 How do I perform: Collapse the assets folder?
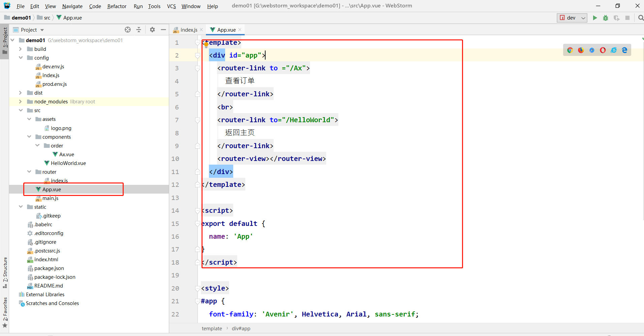click(29, 119)
